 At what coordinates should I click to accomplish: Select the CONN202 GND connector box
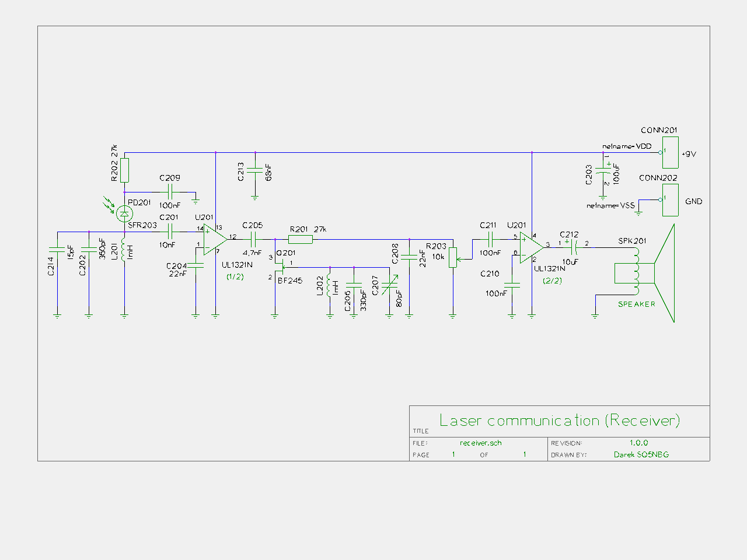[x=671, y=200]
